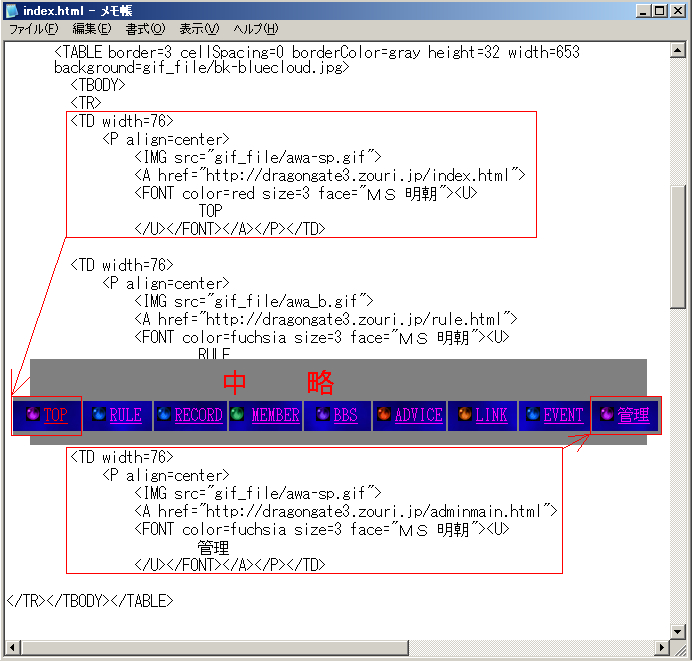Click the horizontal scrollbar left arrow
The height and width of the screenshot is (661, 692).
12,647
